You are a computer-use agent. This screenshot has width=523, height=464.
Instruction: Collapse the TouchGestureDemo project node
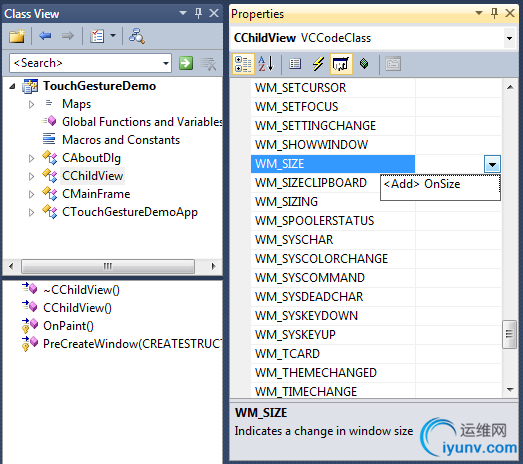click(12, 86)
